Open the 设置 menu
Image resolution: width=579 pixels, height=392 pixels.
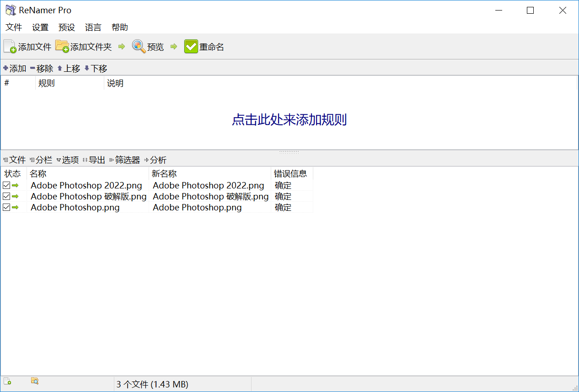(x=40, y=27)
